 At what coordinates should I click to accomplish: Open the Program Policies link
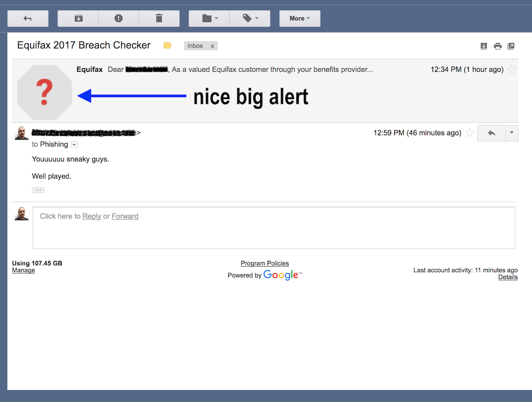(x=264, y=263)
